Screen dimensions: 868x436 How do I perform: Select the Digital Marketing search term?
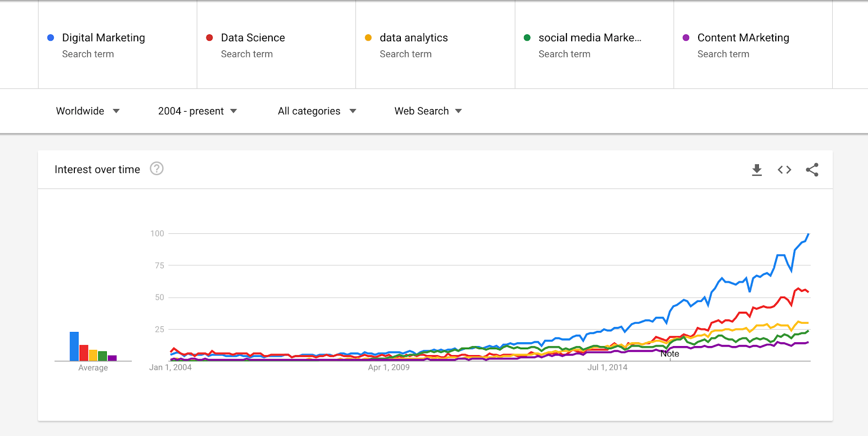tap(104, 38)
